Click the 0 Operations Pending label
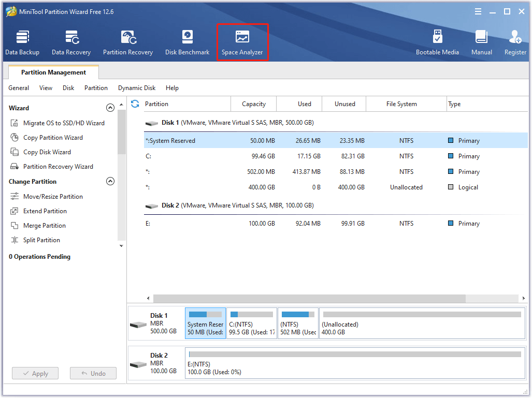 pyautogui.click(x=40, y=257)
